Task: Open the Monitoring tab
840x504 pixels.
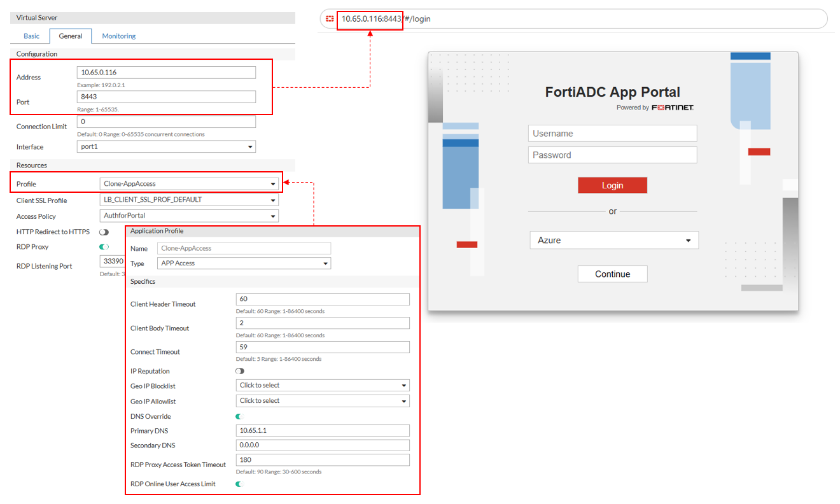Action: pyautogui.click(x=119, y=36)
